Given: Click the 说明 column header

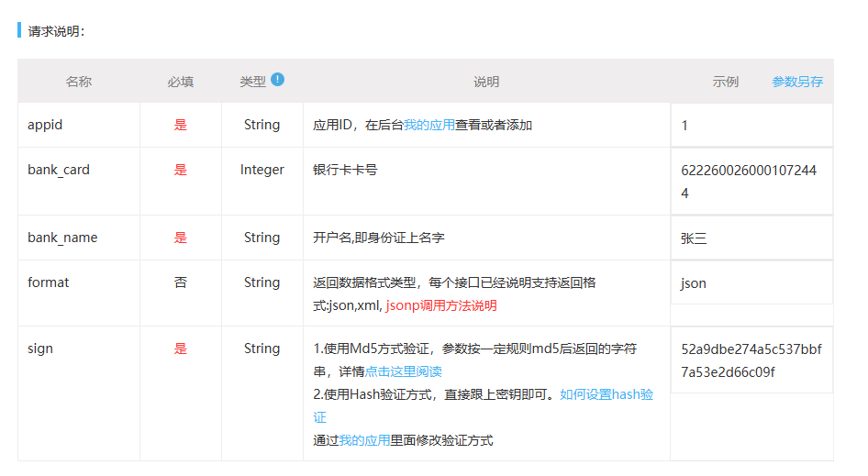Looking at the screenshot, I should coord(486,82).
